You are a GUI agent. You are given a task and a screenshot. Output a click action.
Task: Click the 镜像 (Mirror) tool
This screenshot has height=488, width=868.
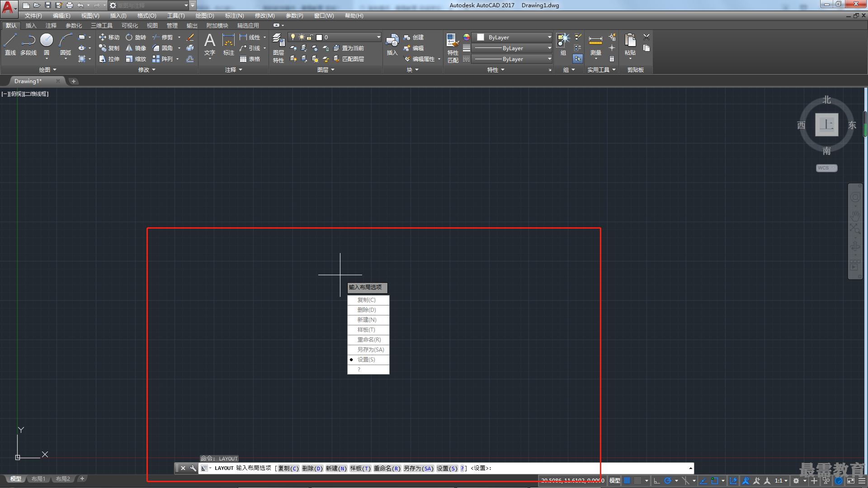[x=136, y=48]
